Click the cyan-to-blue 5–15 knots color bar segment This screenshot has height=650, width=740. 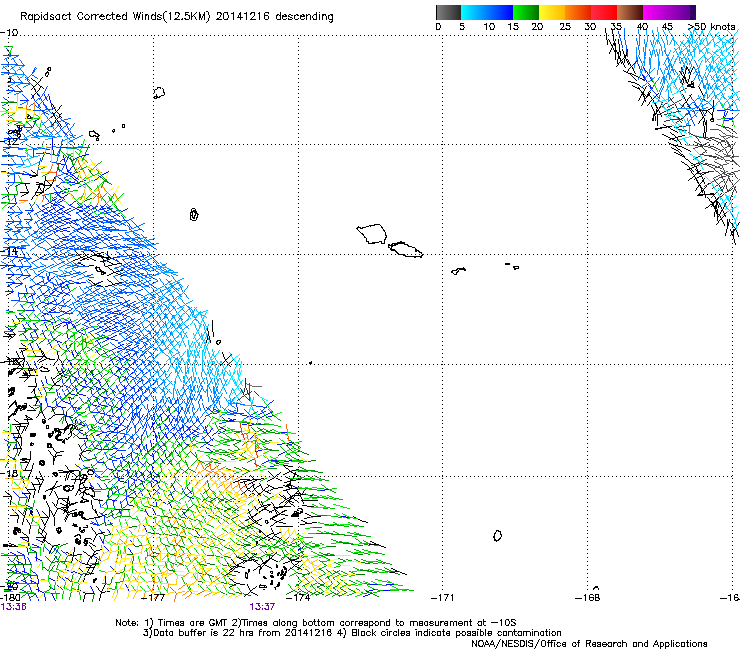point(487,12)
